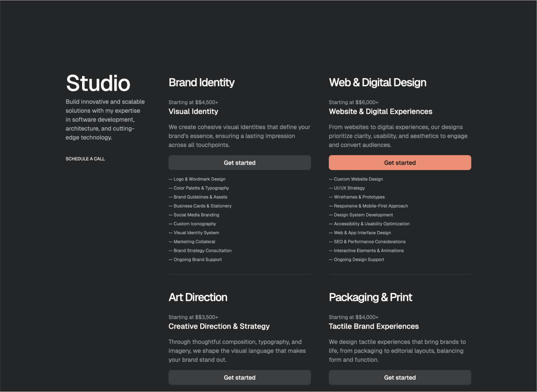537x392 pixels.
Task: Click SEO & Performance Considerations item
Action: [x=367, y=242]
